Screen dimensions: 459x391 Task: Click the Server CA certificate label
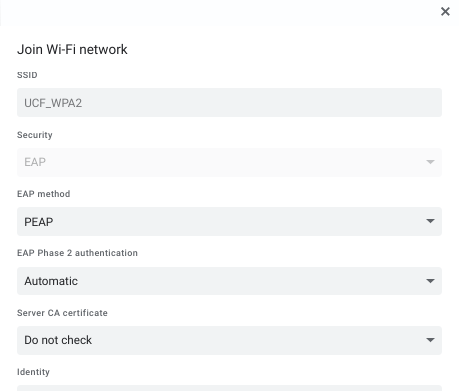tap(62, 313)
